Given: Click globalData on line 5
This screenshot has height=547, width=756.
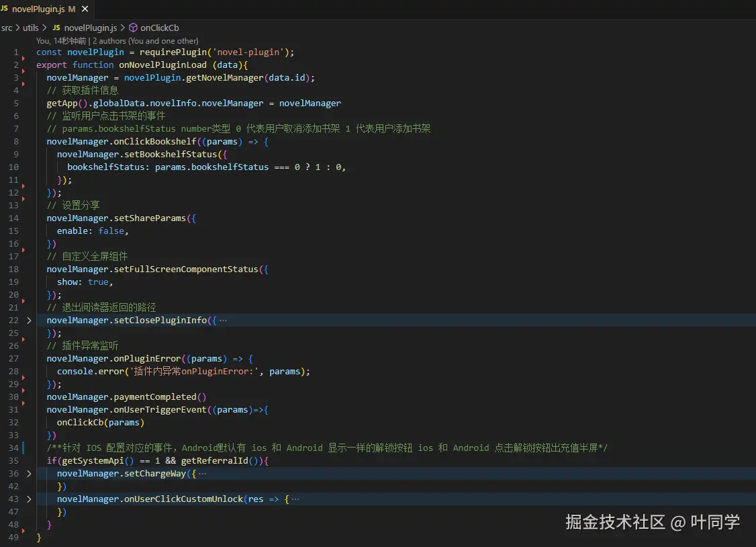Looking at the screenshot, I should coord(119,103).
